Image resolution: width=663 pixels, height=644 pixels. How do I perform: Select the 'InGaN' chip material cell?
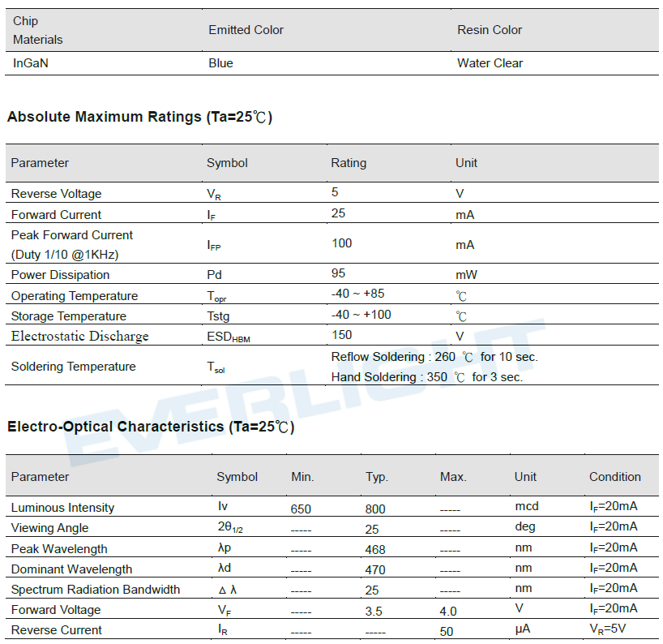coord(31,63)
